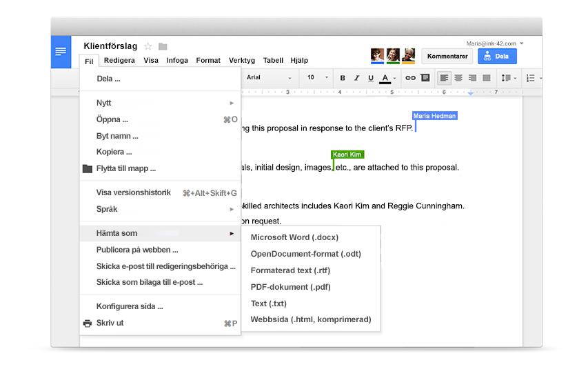This screenshot has width=588, height=367.
Task: Click the Google Docs home icon
Action: (61, 52)
